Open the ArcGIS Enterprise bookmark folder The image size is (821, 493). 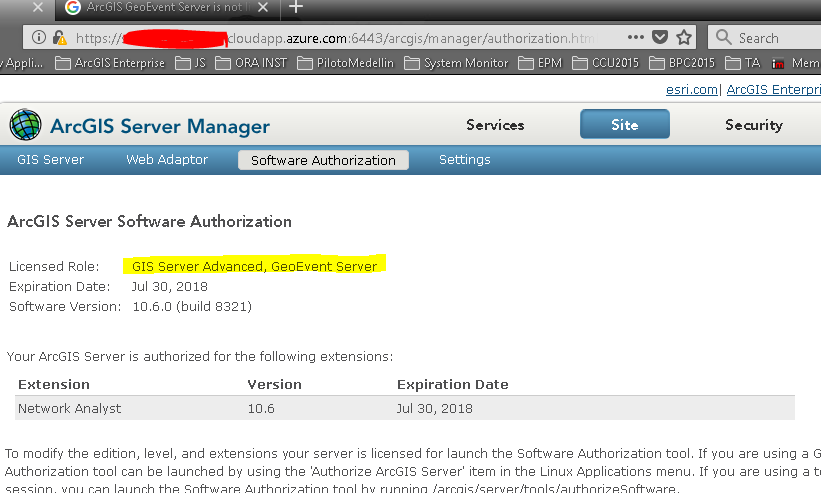coord(110,63)
